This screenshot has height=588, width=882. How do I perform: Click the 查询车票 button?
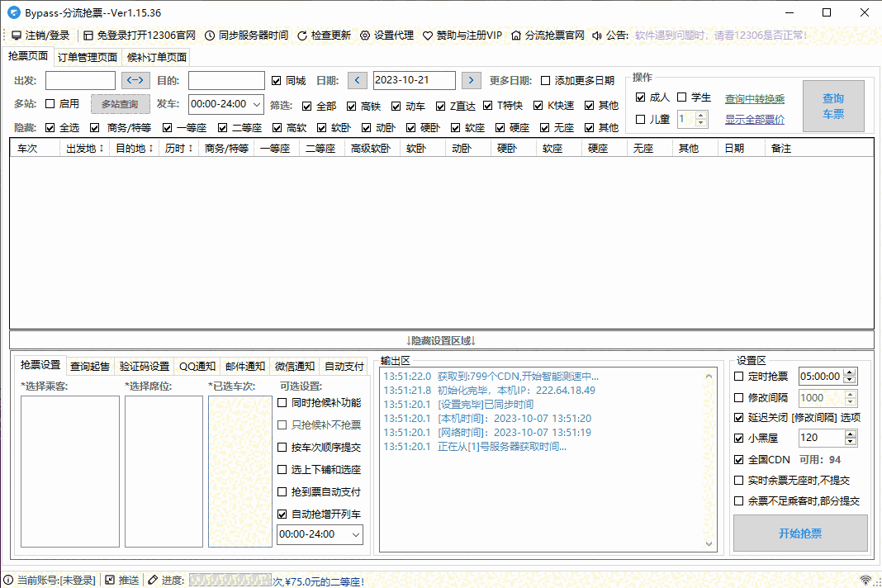[833, 106]
